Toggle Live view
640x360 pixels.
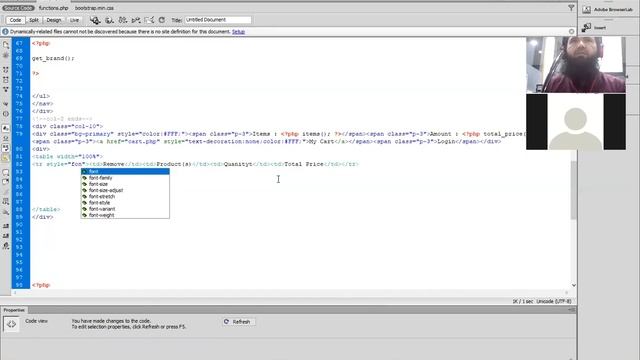pos(74,20)
